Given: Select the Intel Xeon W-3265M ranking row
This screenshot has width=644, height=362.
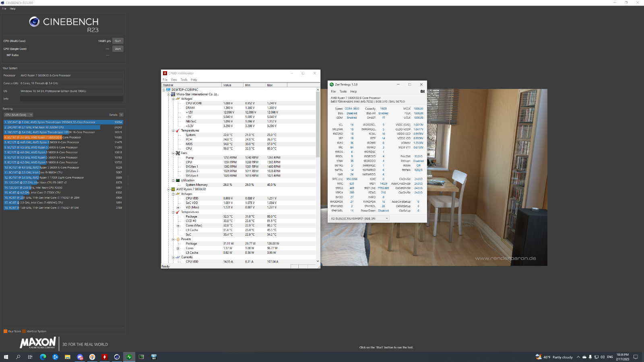Looking at the screenshot, I should pyautogui.click(x=63, y=127).
